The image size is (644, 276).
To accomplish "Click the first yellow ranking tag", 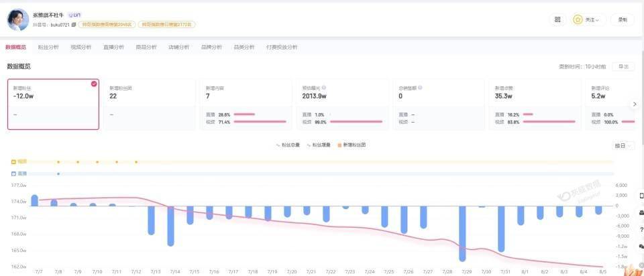I will click(107, 25).
